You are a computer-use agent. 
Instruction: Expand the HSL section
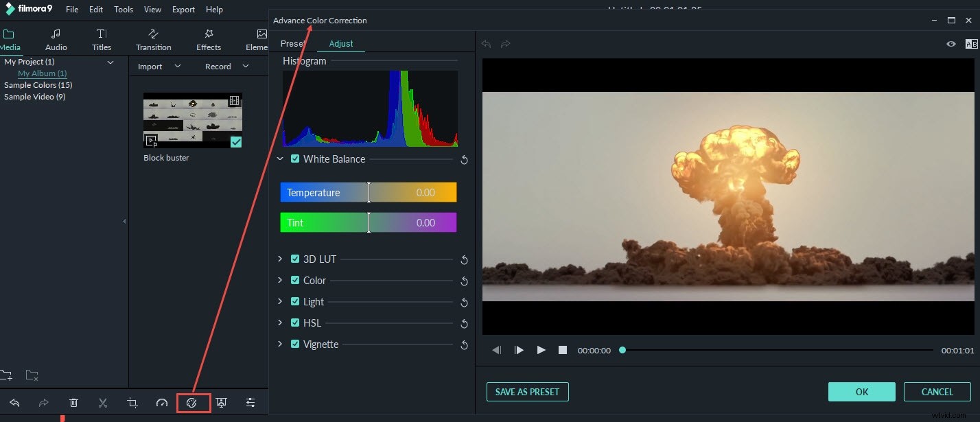click(279, 323)
